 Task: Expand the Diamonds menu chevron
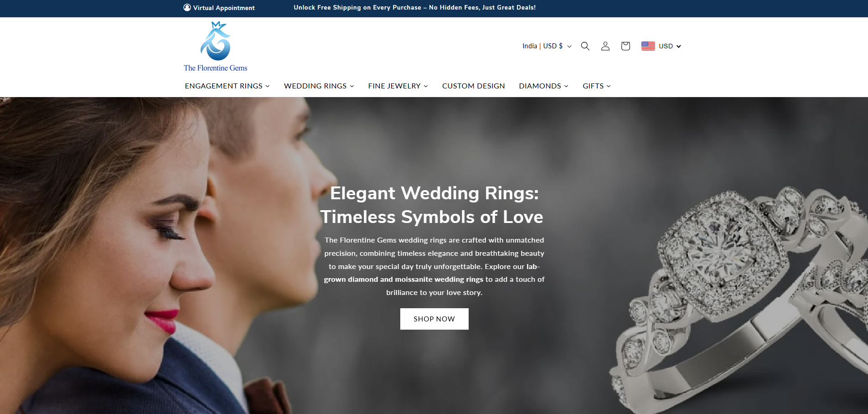(566, 86)
